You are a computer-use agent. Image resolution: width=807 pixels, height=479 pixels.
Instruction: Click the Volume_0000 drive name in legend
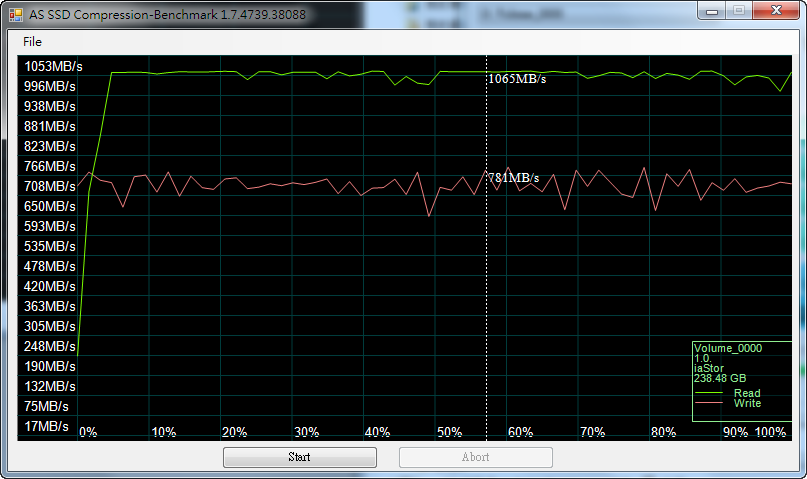tap(727, 349)
